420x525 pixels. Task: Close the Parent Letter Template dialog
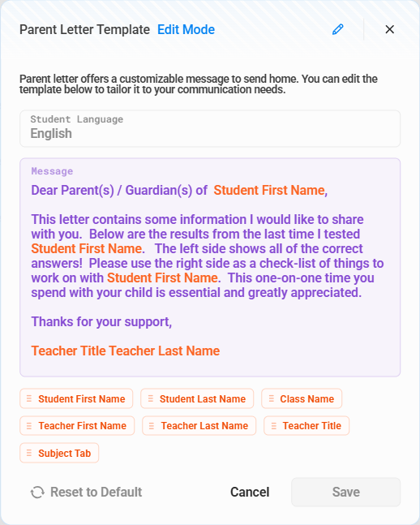click(389, 29)
